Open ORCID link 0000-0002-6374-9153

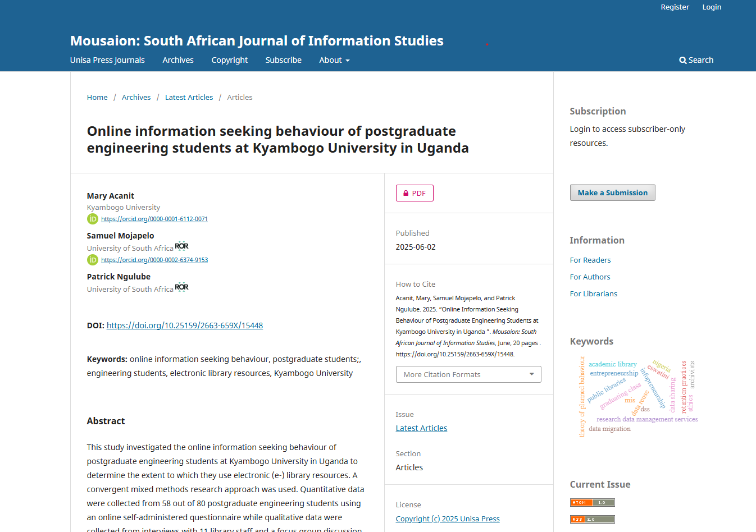tap(154, 260)
